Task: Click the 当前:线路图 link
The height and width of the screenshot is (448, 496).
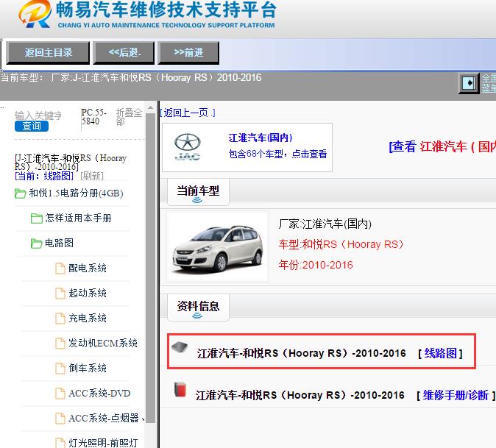Action: click(x=44, y=176)
